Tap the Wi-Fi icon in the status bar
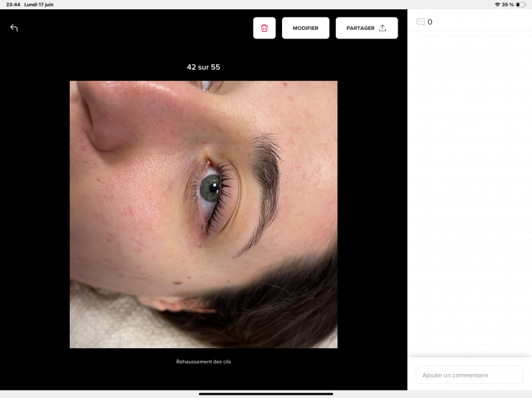The width and height of the screenshot is (532, 398). [x=496, y=5]
